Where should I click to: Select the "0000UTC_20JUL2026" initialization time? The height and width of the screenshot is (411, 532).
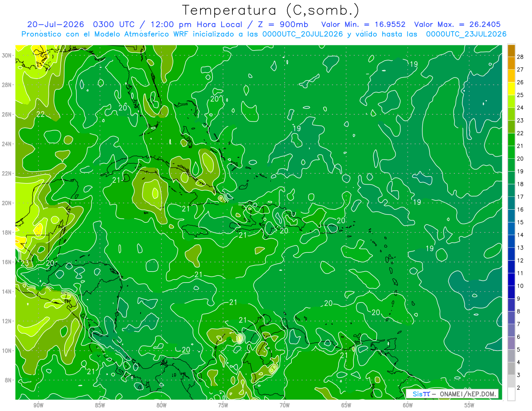(x=303, y=34)
